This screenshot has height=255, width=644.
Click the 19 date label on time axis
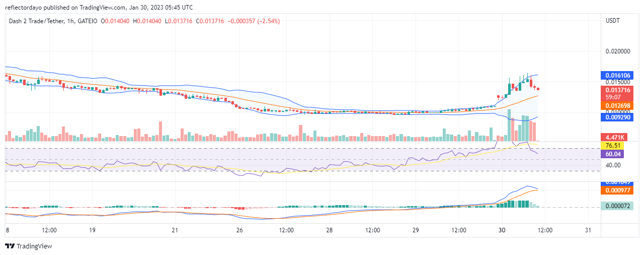(92, 230)
